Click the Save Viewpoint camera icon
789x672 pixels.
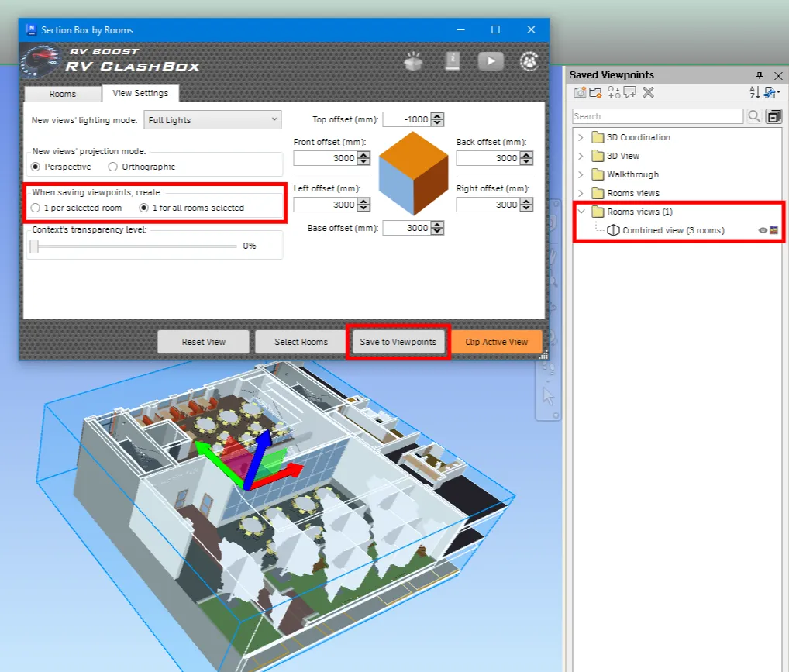[580, 93]
